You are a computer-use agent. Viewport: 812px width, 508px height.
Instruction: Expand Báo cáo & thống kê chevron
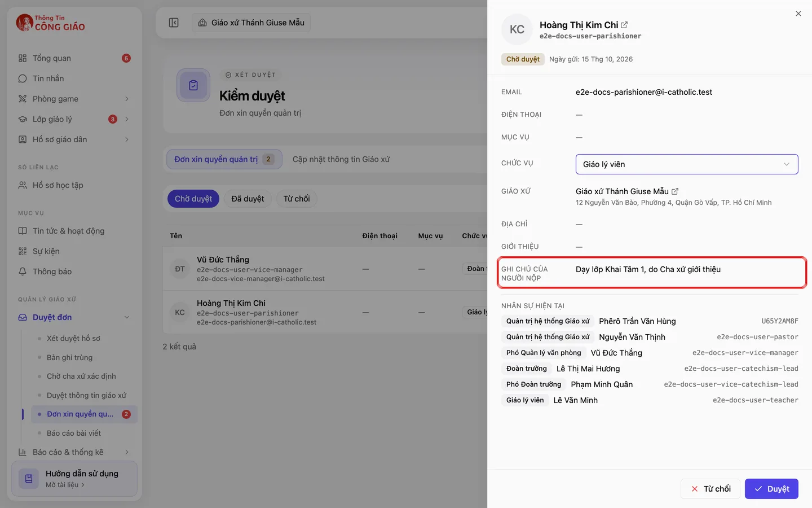(127, 452)
